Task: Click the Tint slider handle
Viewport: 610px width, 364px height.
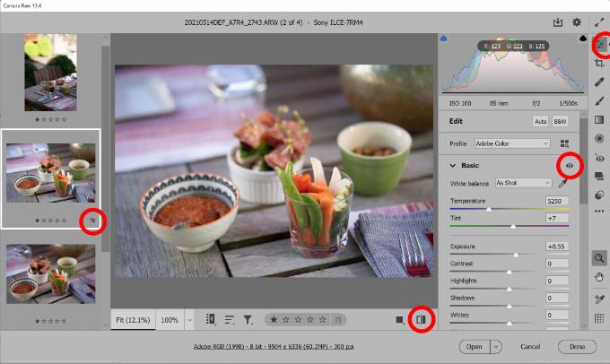Action: (513, 226)
